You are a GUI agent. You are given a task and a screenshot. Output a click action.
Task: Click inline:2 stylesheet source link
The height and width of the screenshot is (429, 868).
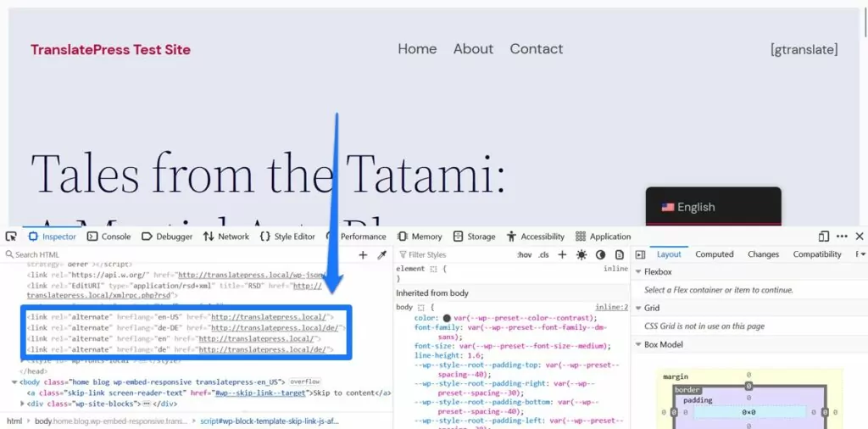tap(612, 307)
